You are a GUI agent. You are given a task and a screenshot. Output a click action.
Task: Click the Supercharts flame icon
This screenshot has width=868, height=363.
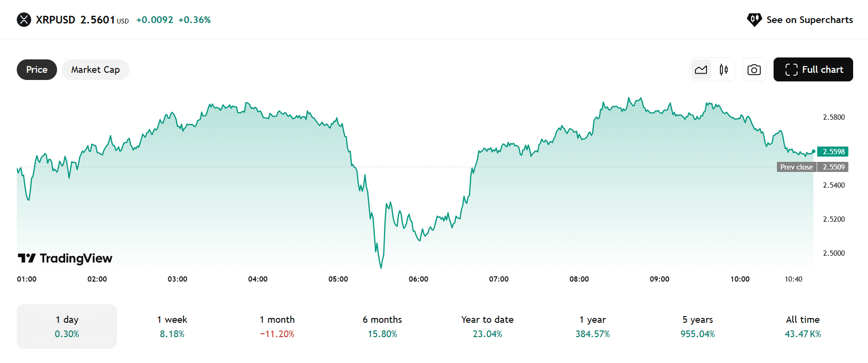point(753,20)
